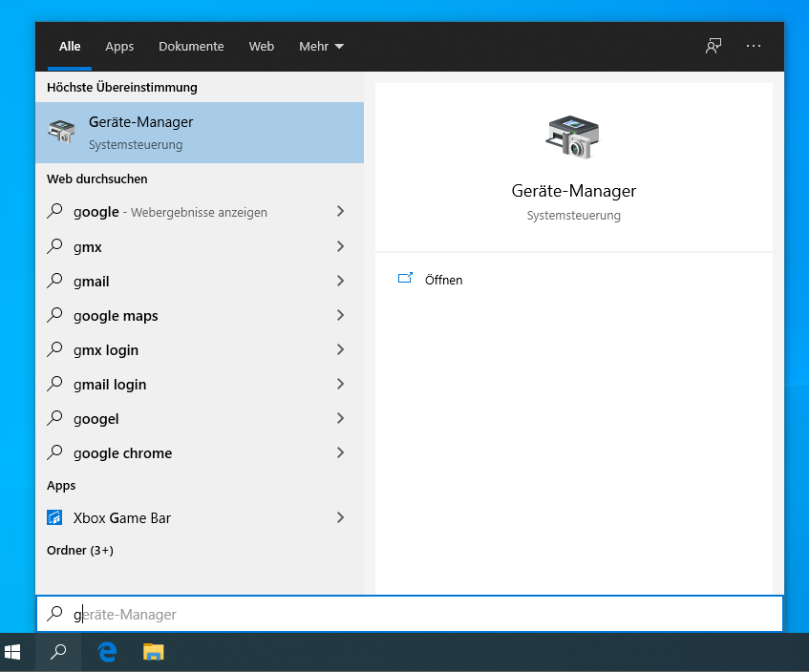Expand the google chrome suggestion arrow

point(341,452)
